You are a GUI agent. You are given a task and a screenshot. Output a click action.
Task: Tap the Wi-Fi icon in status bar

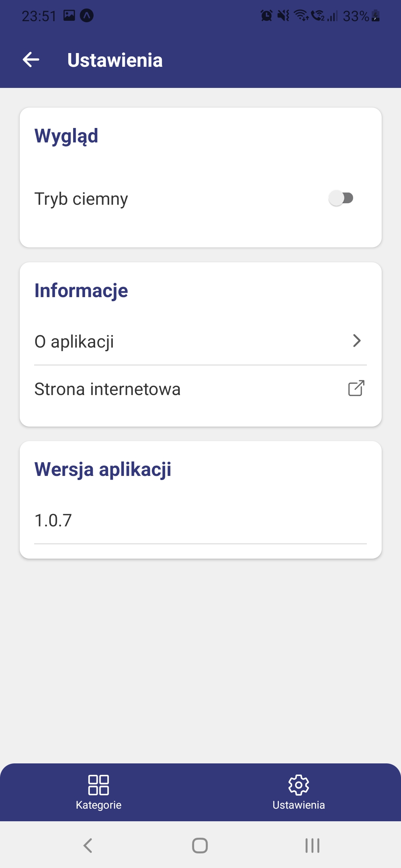pos(301,16)
